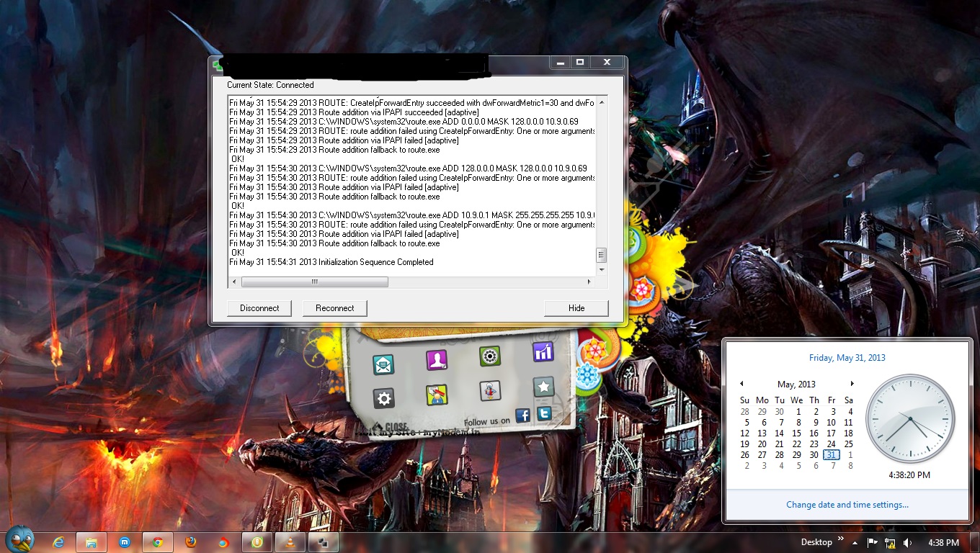980x553 pixels.
Task: Open the Start menu bird orb
Action: (x=19, y=539)
